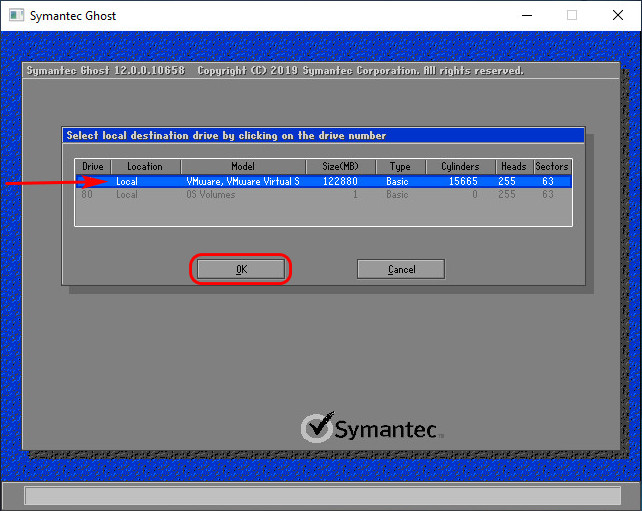Image resolution: width=642 pixels, height=511 pixels.
Task: Click the Type column header
Action: (x=400, y=167)
